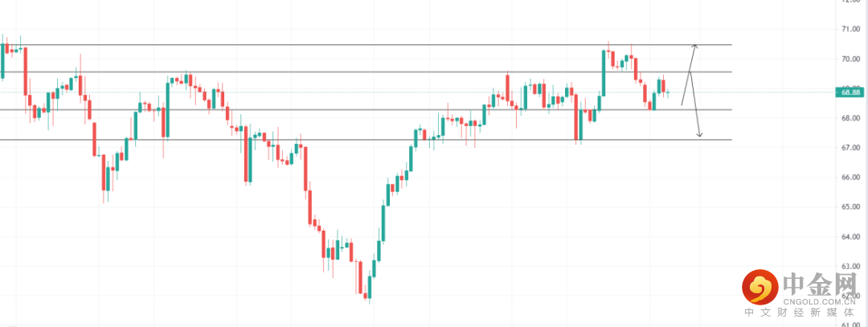Click the green 68.88 current price label
868x327 pixels.
(x=852, y=92)
